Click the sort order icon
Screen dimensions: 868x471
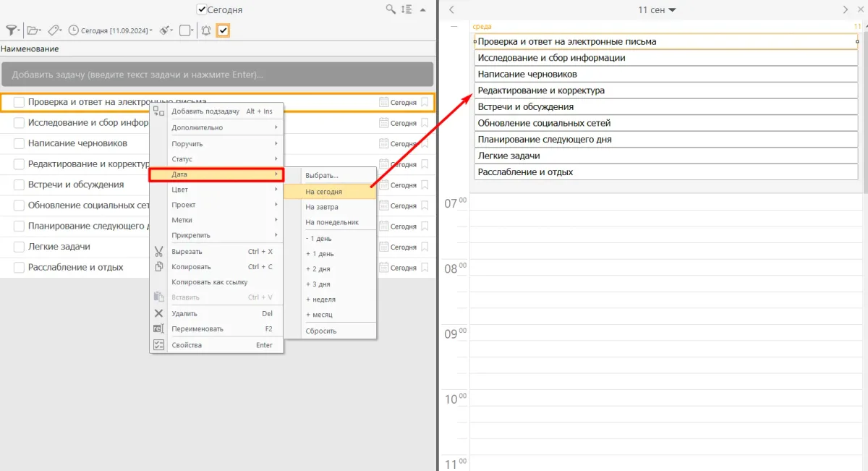point(407,9)
